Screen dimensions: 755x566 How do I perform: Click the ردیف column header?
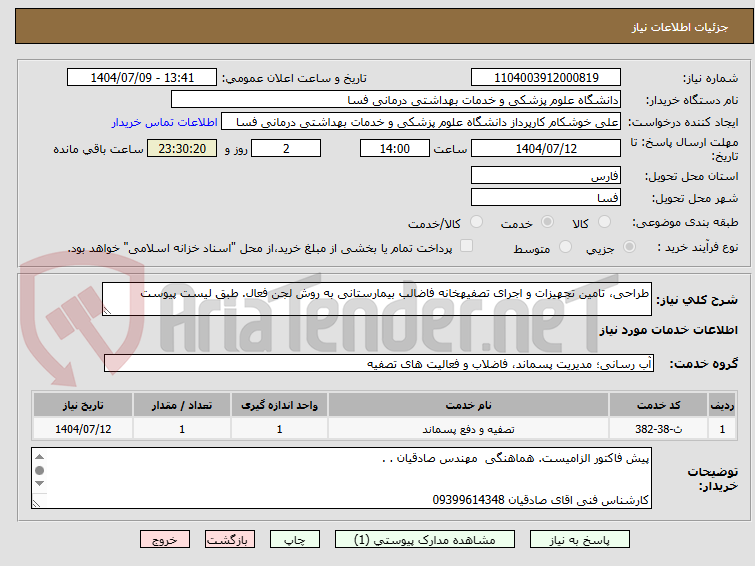pyautogui.click(x=722, y=405)
